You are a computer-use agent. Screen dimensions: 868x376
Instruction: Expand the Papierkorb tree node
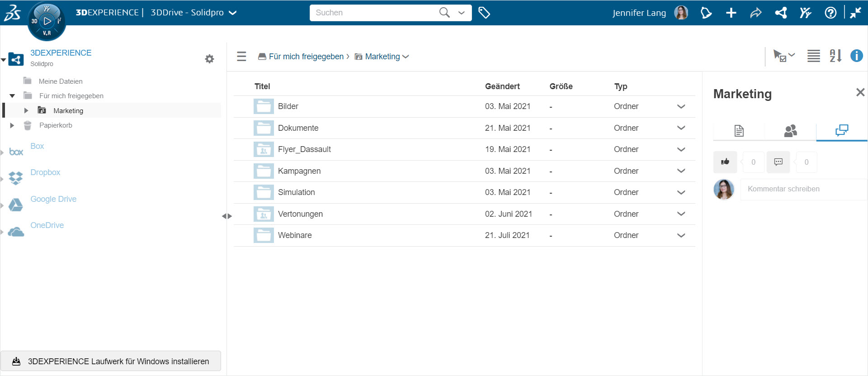point(12,125)
